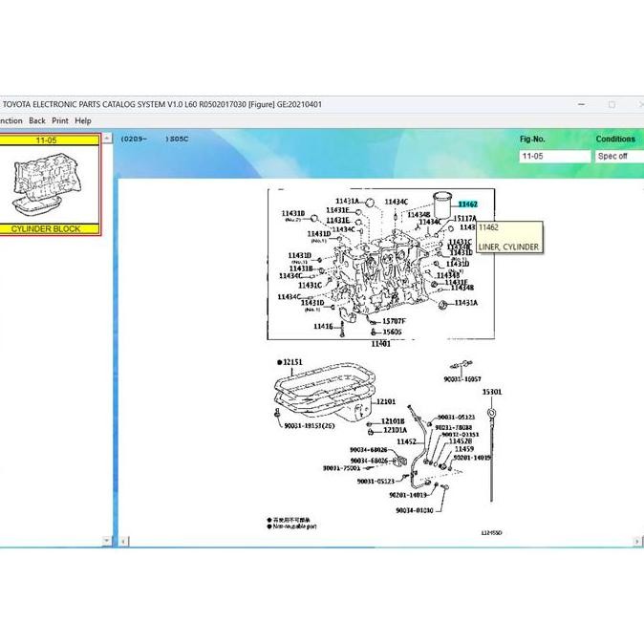This screenshot has height=644, width=644.
Task: Click the cylinder liner drawing in diagram
Action: [x=441, y=205]
